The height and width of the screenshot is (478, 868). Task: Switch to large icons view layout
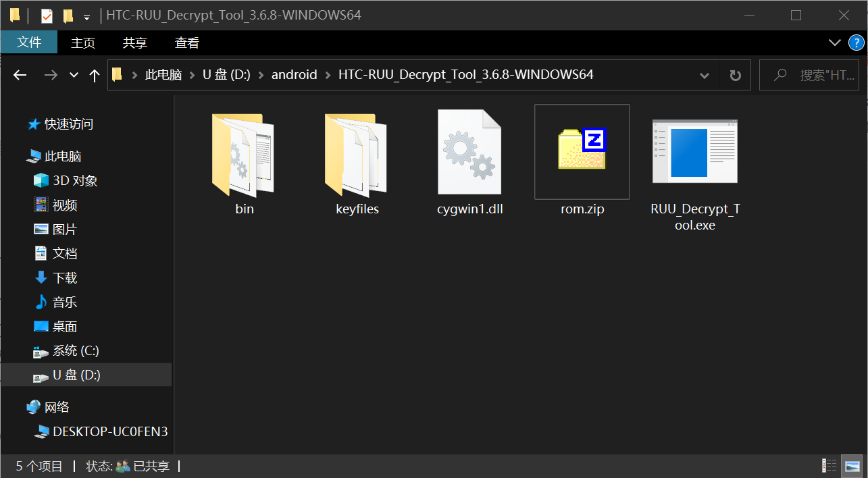point(852,466)
